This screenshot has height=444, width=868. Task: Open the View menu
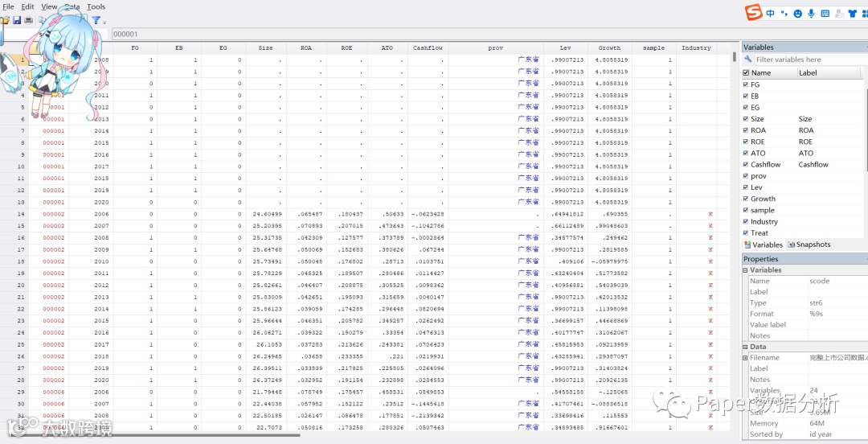pos(49,6)
